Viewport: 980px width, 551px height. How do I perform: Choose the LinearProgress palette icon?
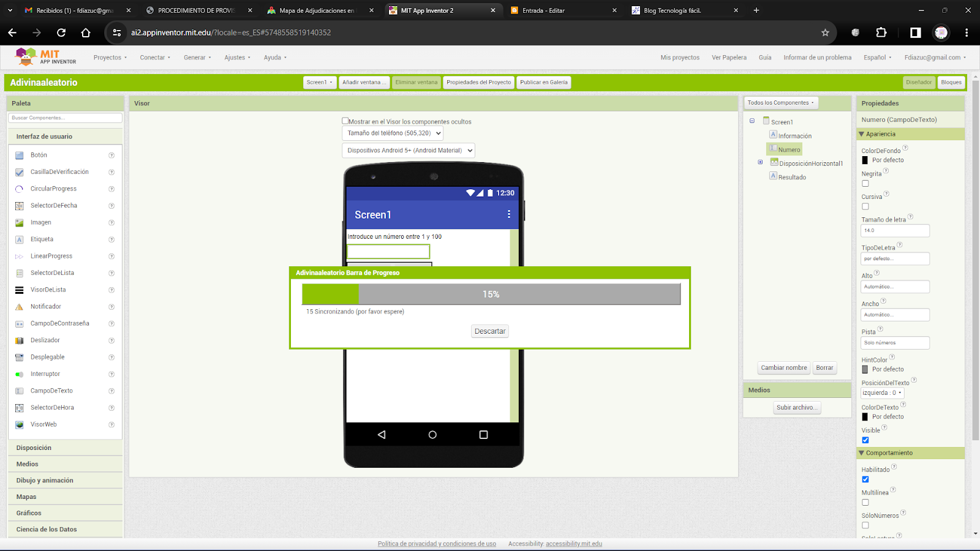click(20, 257)
